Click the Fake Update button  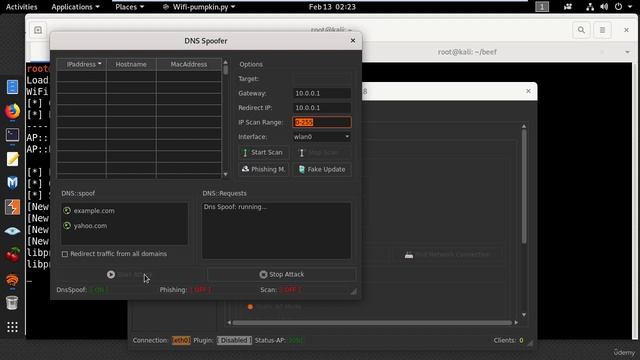(322, 169)
